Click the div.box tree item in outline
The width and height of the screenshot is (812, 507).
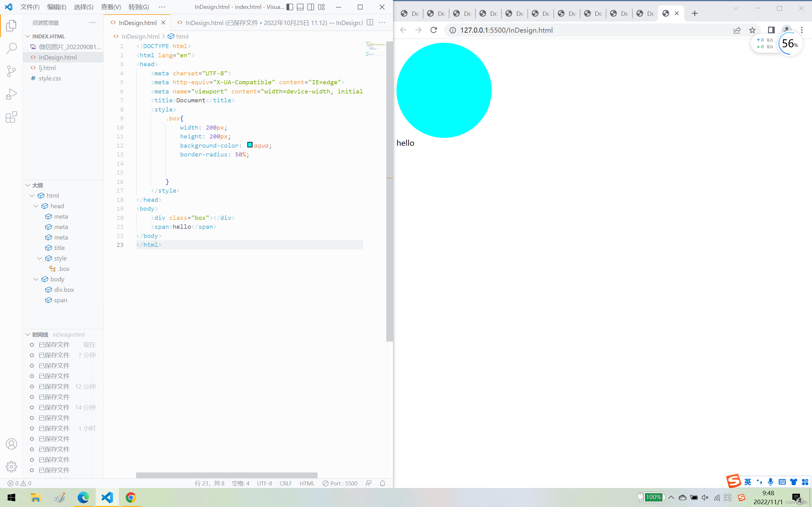coord(64,289)
